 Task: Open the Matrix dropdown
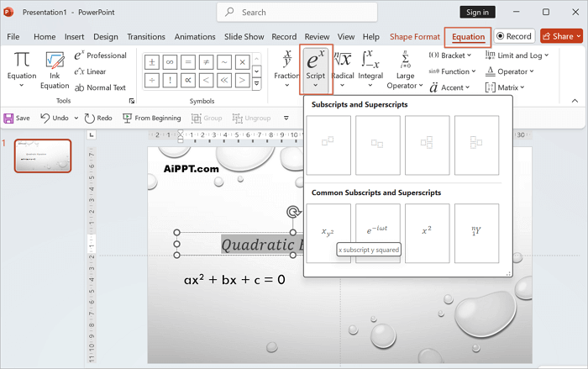coord(516,87)
